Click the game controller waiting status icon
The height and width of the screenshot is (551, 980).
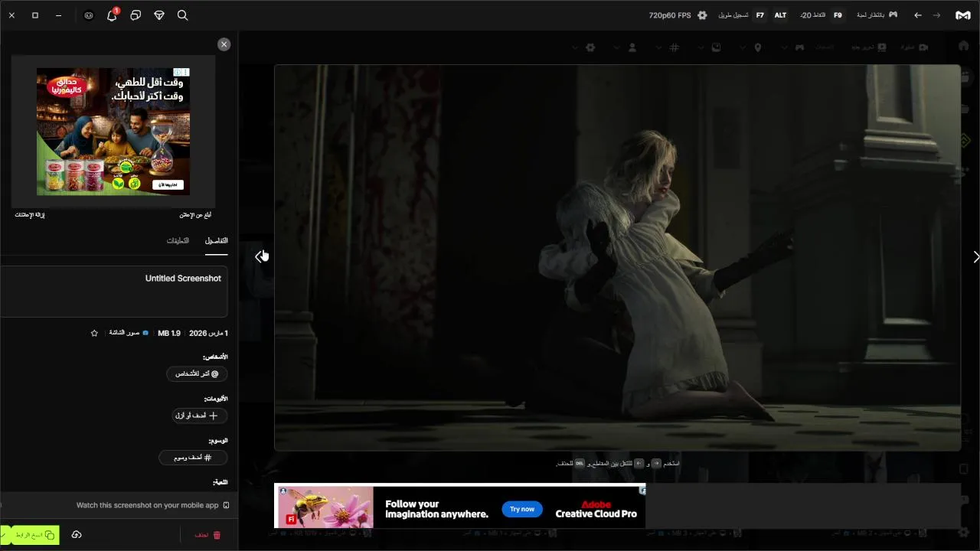tap(893, 15)
